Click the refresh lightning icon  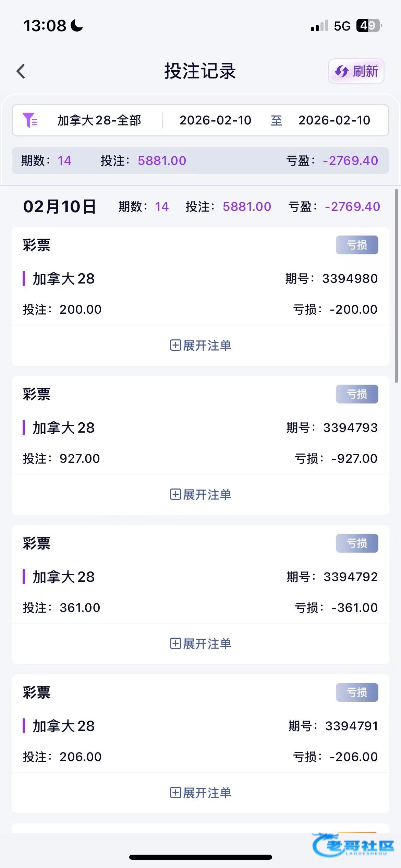click(x=342, y=71)
